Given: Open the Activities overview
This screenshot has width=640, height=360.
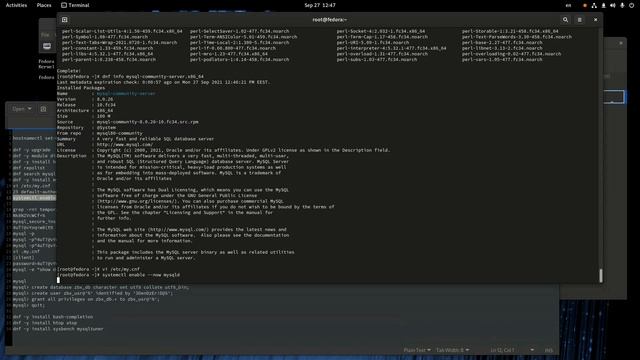Looking at the screenshot, I should pos(16,5).
